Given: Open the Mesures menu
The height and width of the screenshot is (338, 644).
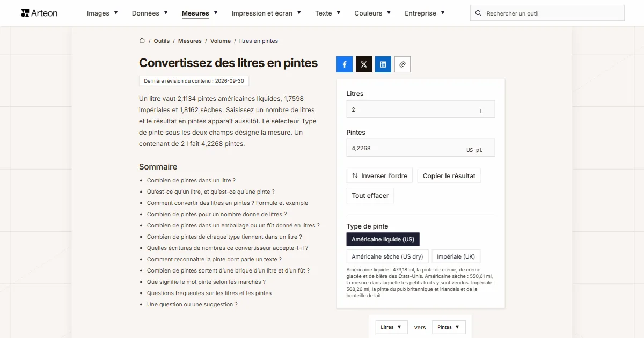Looking at the screenshot, I should pyautogui.click(x=200, y=13).
